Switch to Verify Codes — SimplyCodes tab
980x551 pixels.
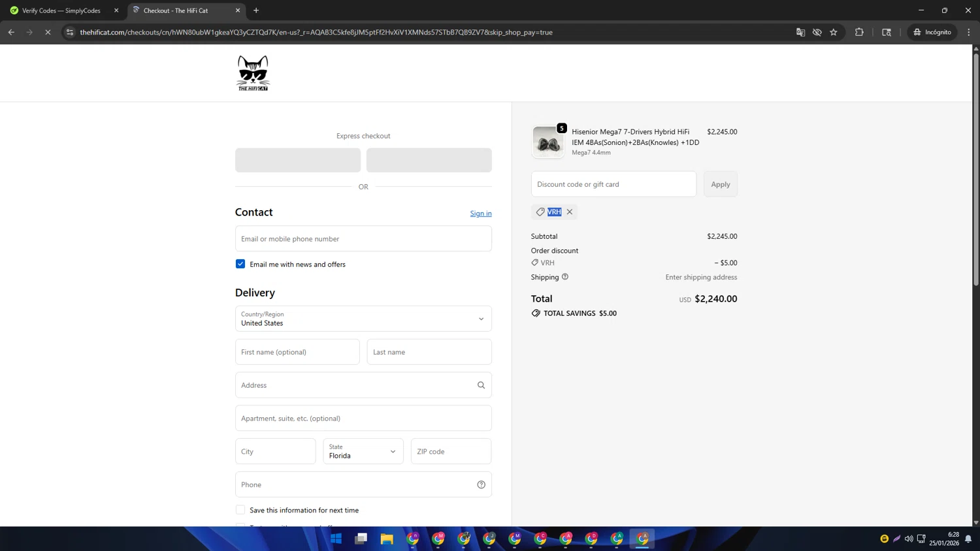[61, 10]
